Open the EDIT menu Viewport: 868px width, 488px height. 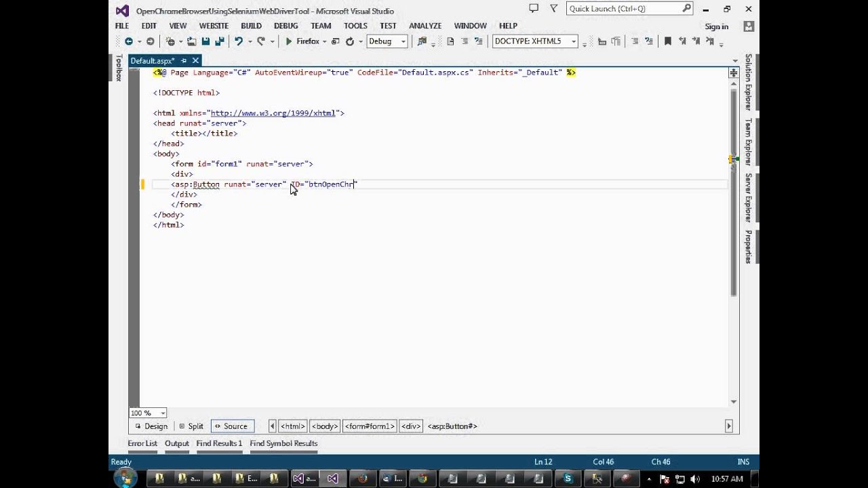coord(149,26)
